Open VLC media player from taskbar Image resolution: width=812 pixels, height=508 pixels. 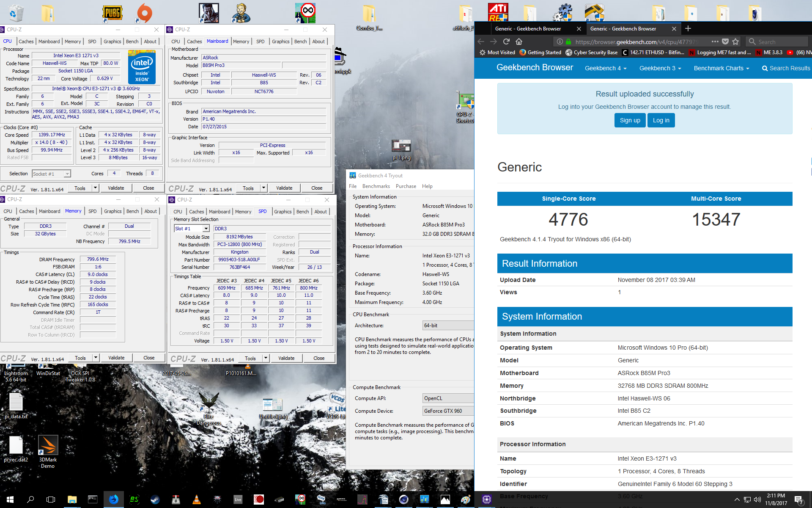click(196, 500)
